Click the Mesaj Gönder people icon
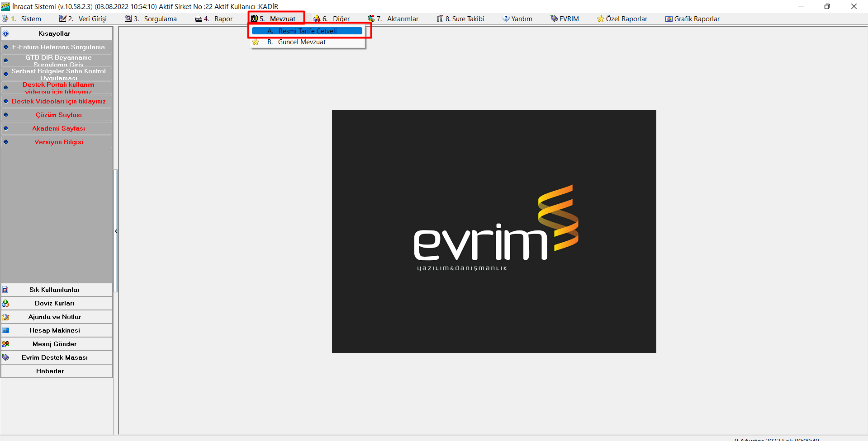Viewport: 868px width, 441px height. coord(5,344)
